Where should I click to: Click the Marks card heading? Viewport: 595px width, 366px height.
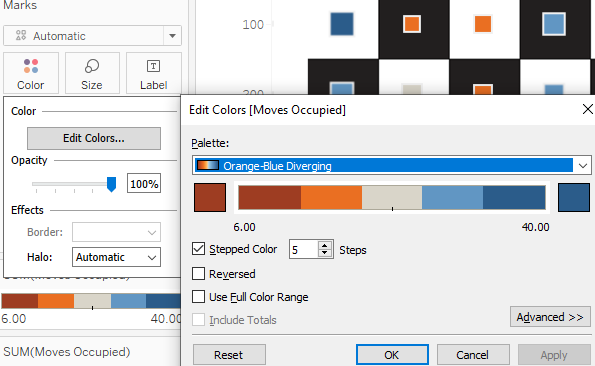pyautogui.click(x=20, y=5)
